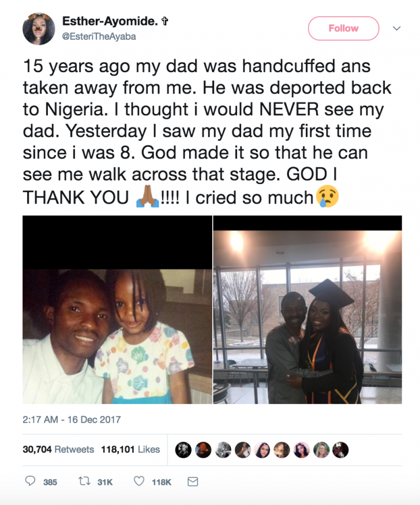
Task: Click the reply speech bubble icon
Action: (31, 481)
